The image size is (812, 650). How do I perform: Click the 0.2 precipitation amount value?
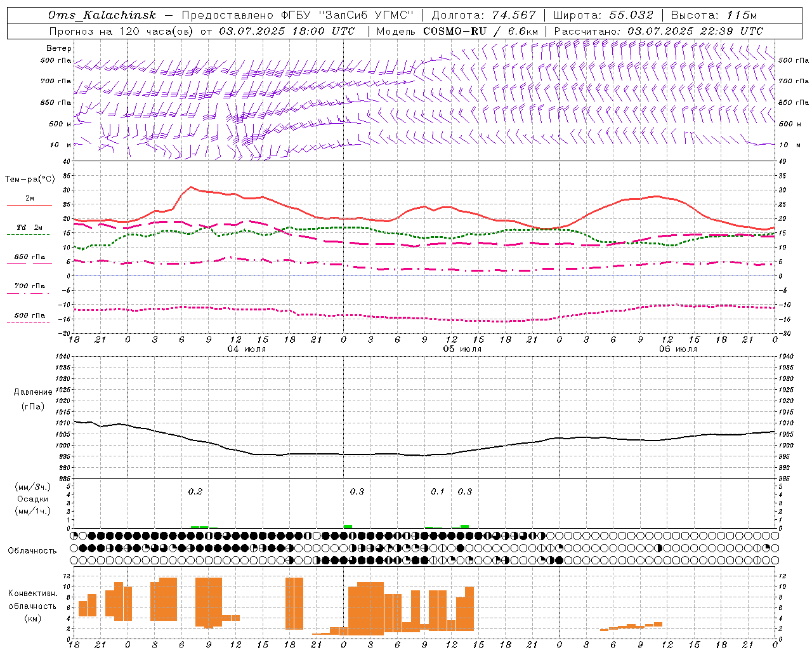point(195,491)
